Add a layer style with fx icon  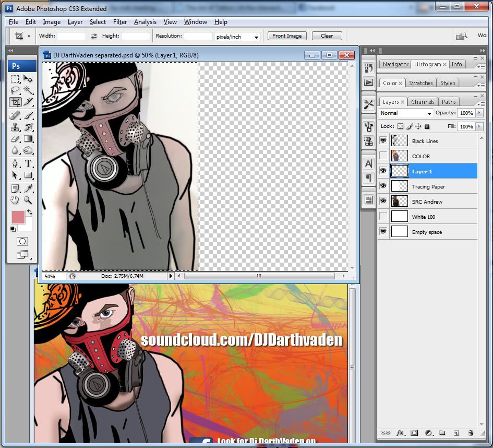tap(400, 433)
